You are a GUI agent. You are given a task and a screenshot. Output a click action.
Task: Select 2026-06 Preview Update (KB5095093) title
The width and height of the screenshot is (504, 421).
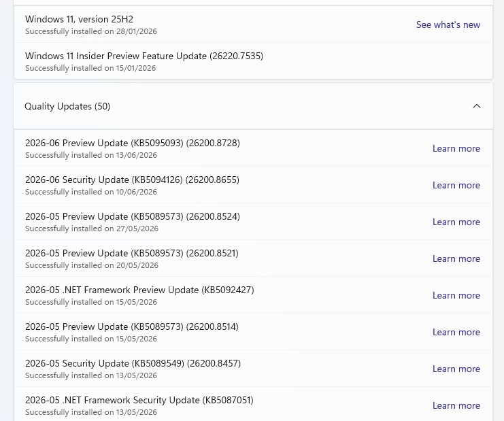point(133,143)
